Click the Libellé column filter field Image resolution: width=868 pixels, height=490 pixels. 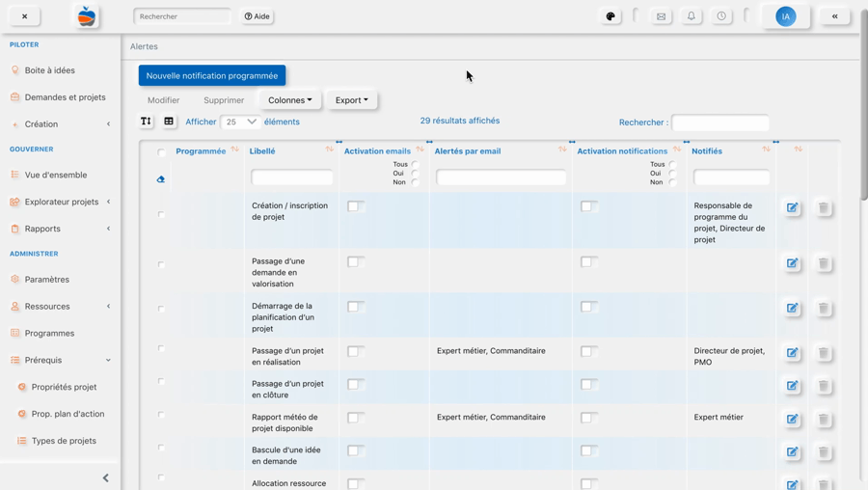[x=291, y=177]
